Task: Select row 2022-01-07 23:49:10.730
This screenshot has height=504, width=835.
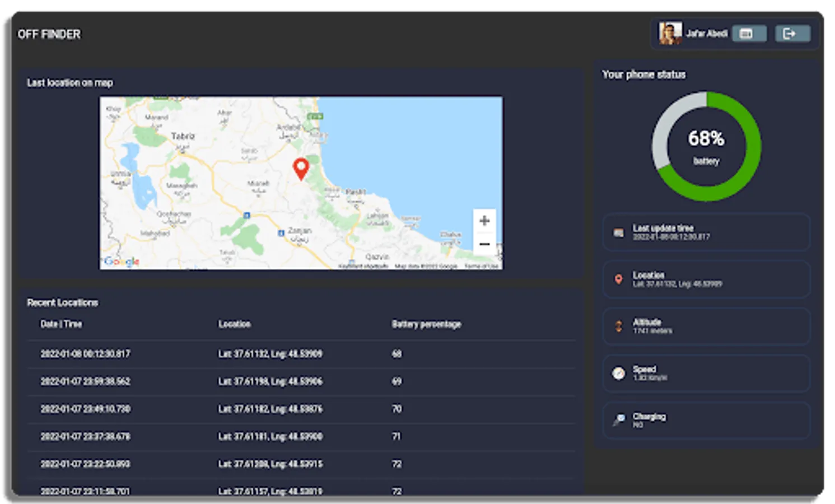Action: pos(302,409)
